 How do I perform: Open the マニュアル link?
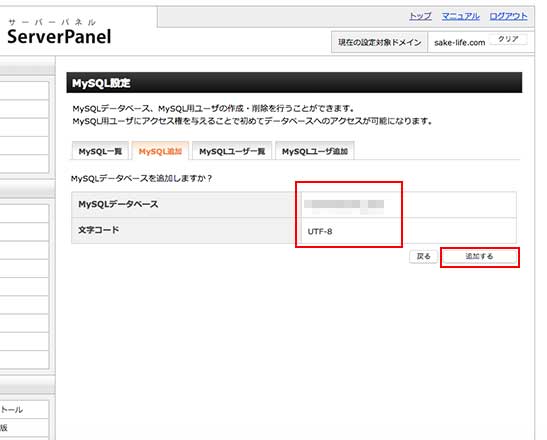click(x=460, y=16)
